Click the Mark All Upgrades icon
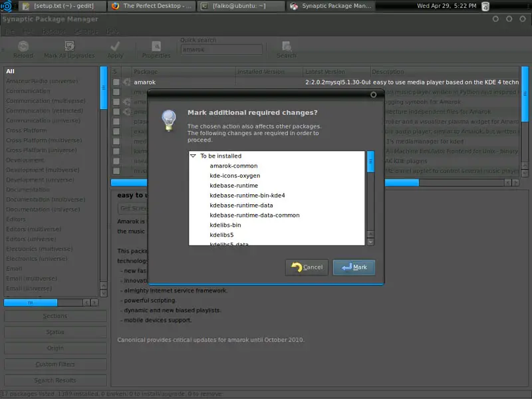 tap(69, 46)
